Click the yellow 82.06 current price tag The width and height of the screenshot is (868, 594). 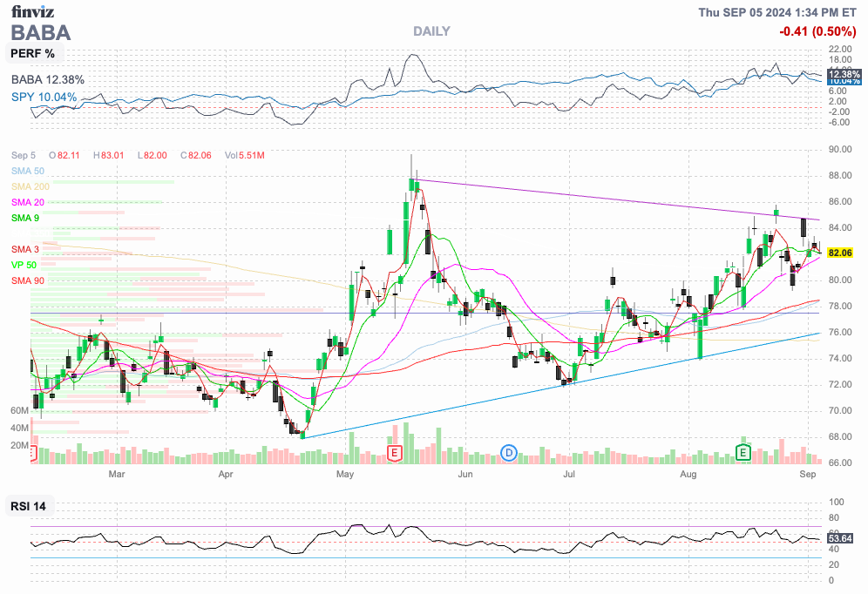840,253
